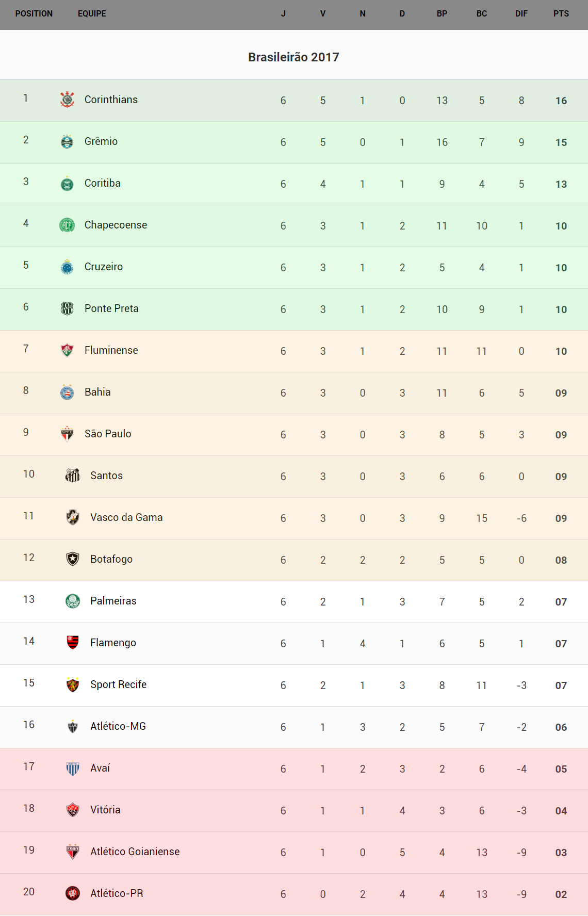Click the POSITION column header
The height and width of the screenshot is (916, 588).
(34, 14)
